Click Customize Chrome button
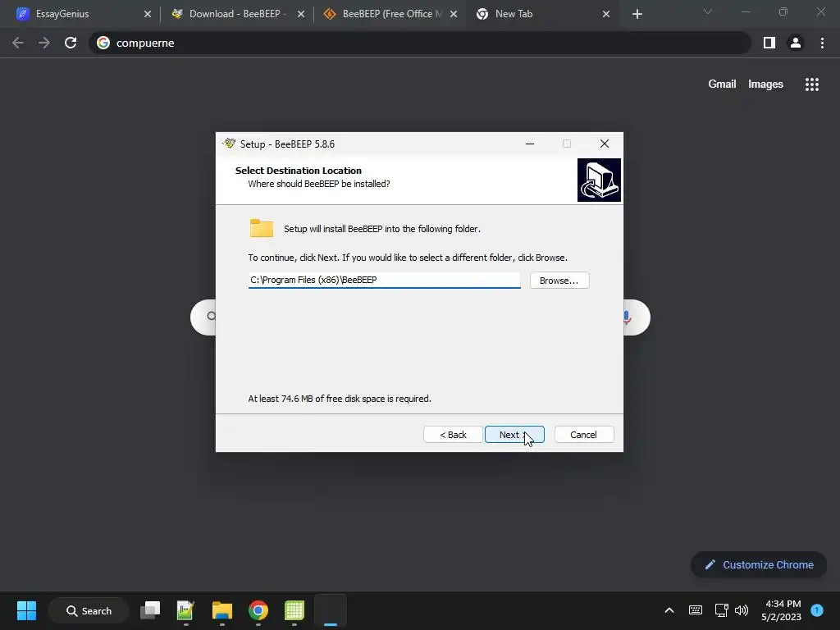The width and height of the screenshot is (840, 630). 759,564
